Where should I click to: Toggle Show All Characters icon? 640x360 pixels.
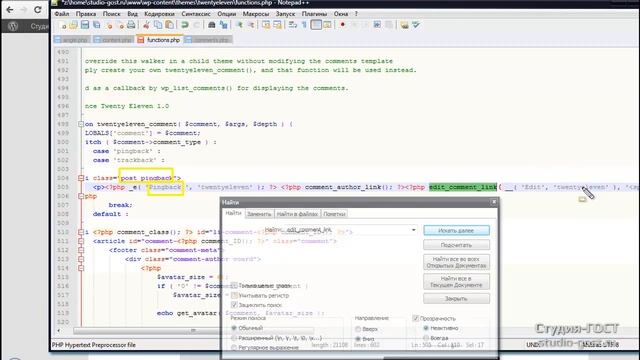pyautogui.click(x=304, y=25)
